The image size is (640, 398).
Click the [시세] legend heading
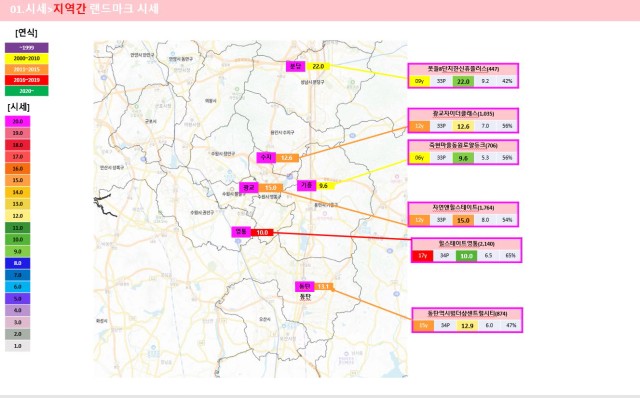click(18, 107)
